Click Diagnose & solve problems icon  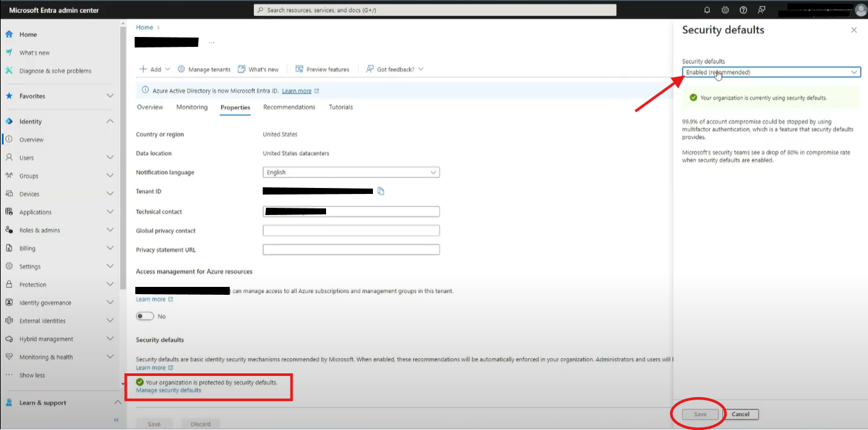point(9,71)
